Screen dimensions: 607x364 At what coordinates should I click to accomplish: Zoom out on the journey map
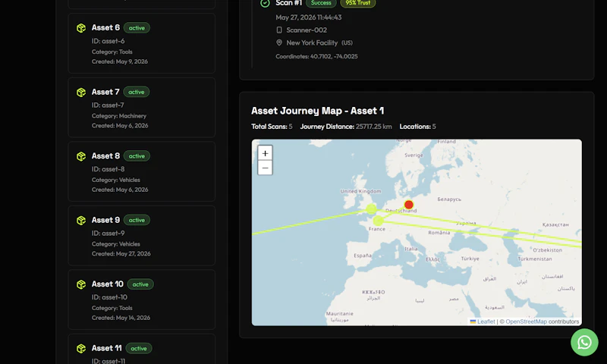point(265,168)
